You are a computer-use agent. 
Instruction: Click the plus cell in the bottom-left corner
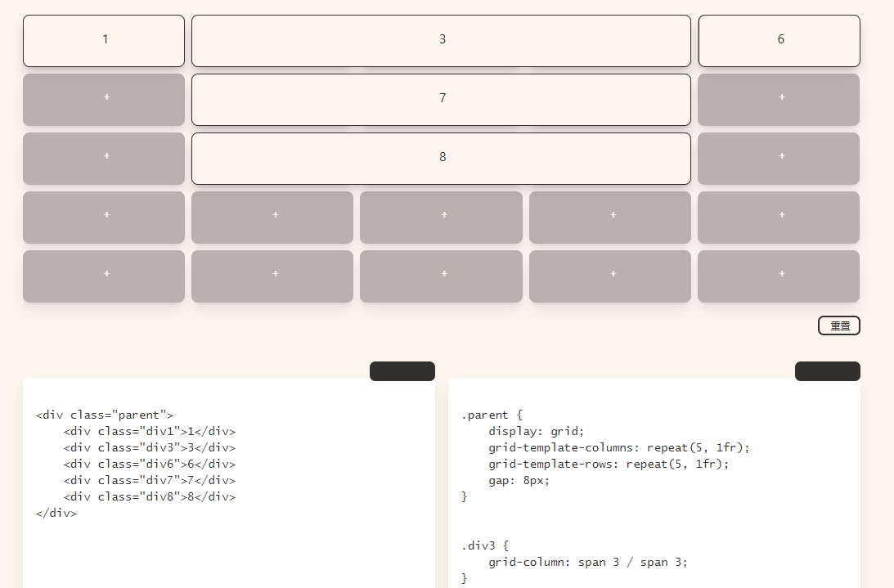click(104, 276)
